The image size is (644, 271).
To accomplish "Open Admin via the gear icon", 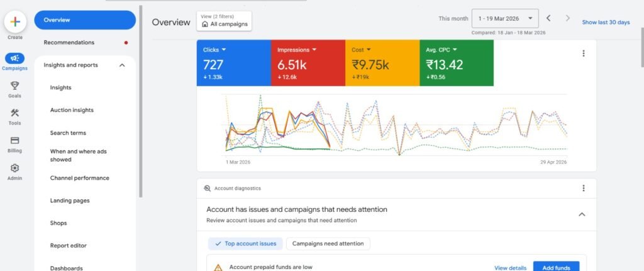I will (x=15, y=169).
